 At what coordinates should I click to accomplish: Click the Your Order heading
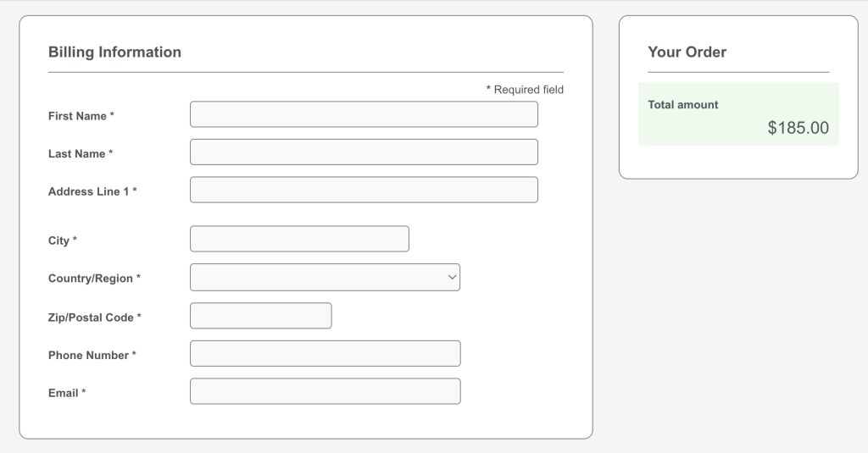coord(687,52)
